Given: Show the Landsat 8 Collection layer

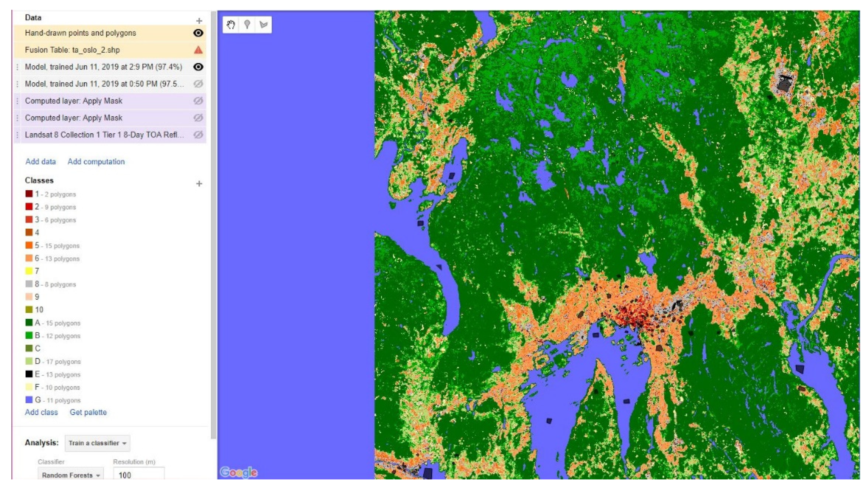Looking at the screenshot, I should 198,135.
